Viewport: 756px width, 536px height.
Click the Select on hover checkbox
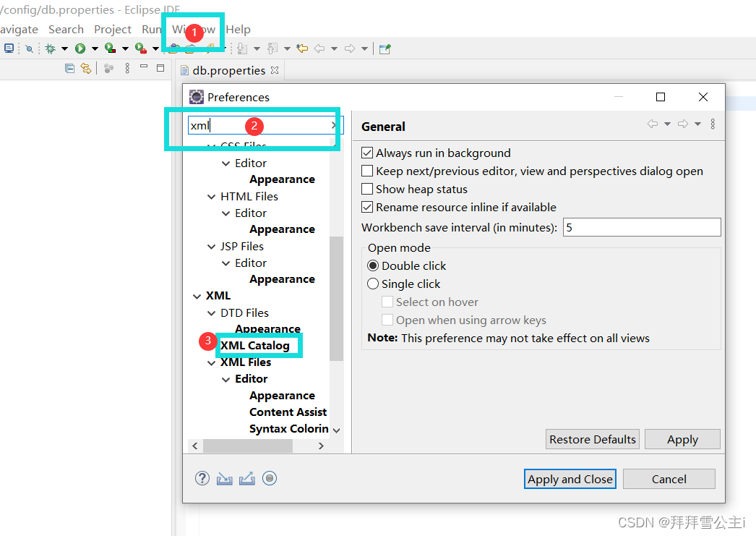(387, 302)
